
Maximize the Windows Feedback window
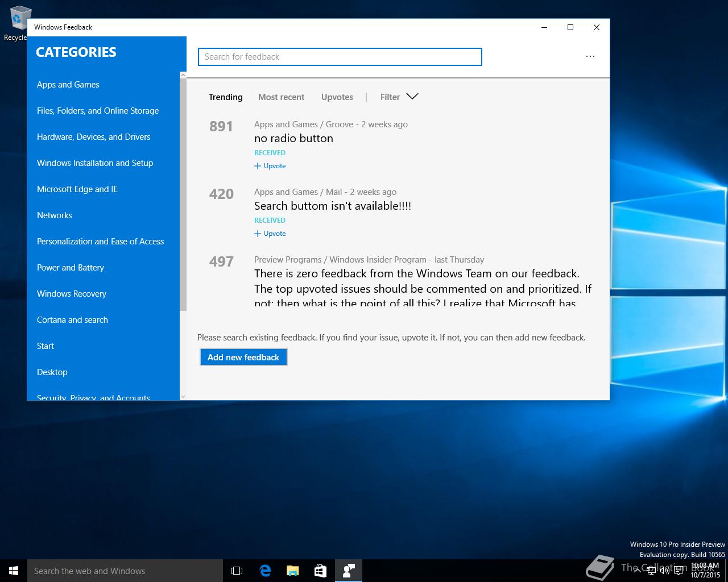(x=570, y=27)
